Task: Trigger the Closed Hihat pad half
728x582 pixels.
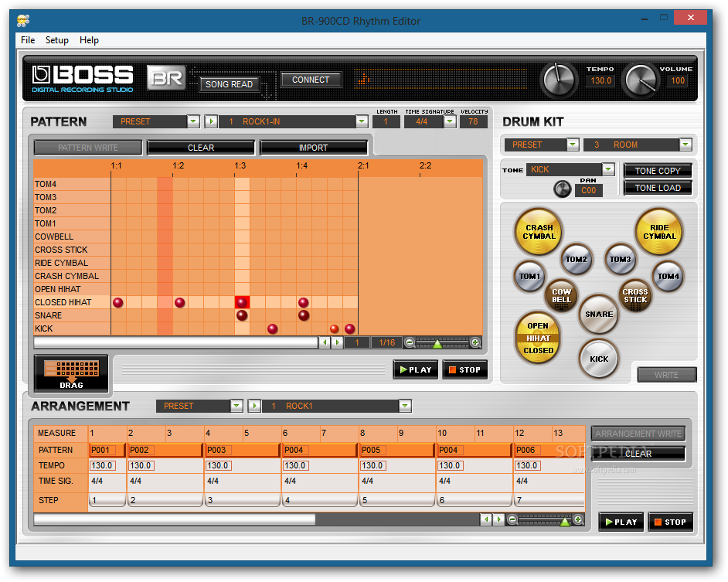Action: pyautogui.click(x=538, y=351)
